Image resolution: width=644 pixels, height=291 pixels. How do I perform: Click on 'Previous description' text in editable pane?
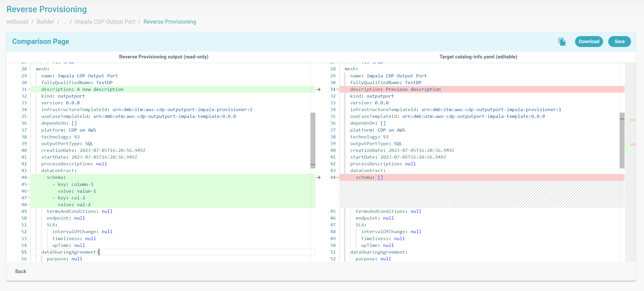[x=413, y=89]
